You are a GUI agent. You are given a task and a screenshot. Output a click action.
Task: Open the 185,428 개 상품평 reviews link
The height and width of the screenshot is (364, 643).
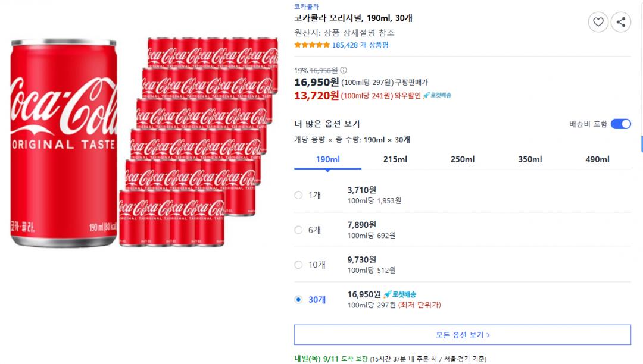pyautogui.click(x=360, y=45)
